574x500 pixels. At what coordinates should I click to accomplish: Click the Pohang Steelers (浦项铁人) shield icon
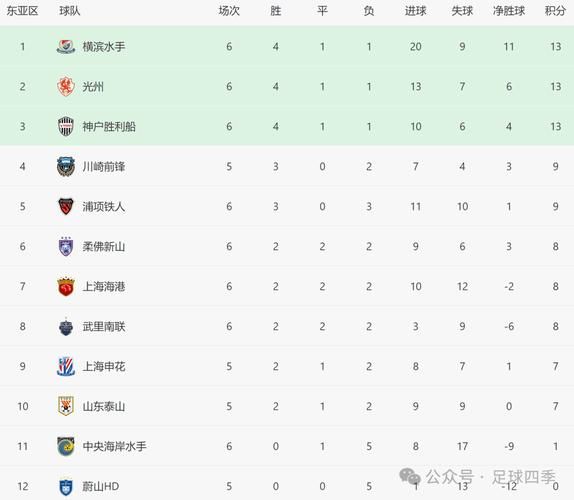(x=66, y=206)
